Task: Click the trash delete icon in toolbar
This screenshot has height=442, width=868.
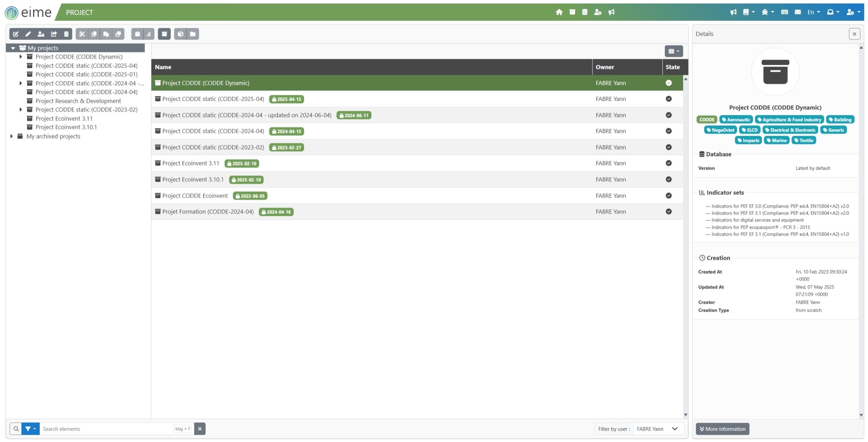Action: click(66, 34)
